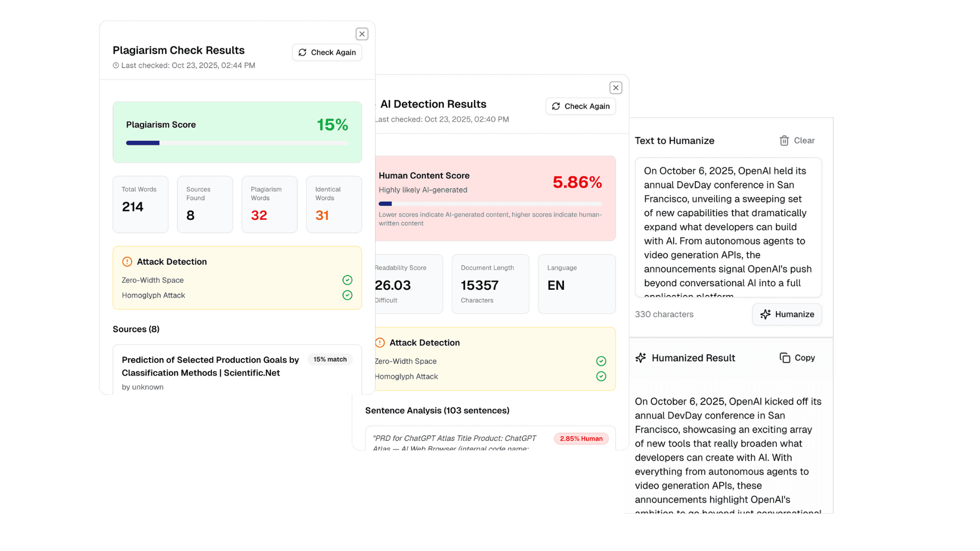Click the refresh icon on Plagiarism Check Again
The width and height of the screenshot is (980, 551).
coord(302,53)
